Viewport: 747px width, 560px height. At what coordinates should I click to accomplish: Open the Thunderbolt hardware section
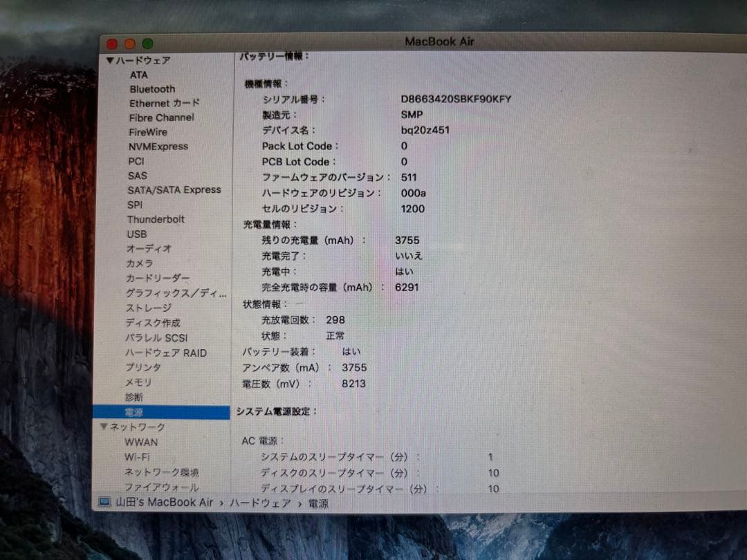tap(157, 219)
